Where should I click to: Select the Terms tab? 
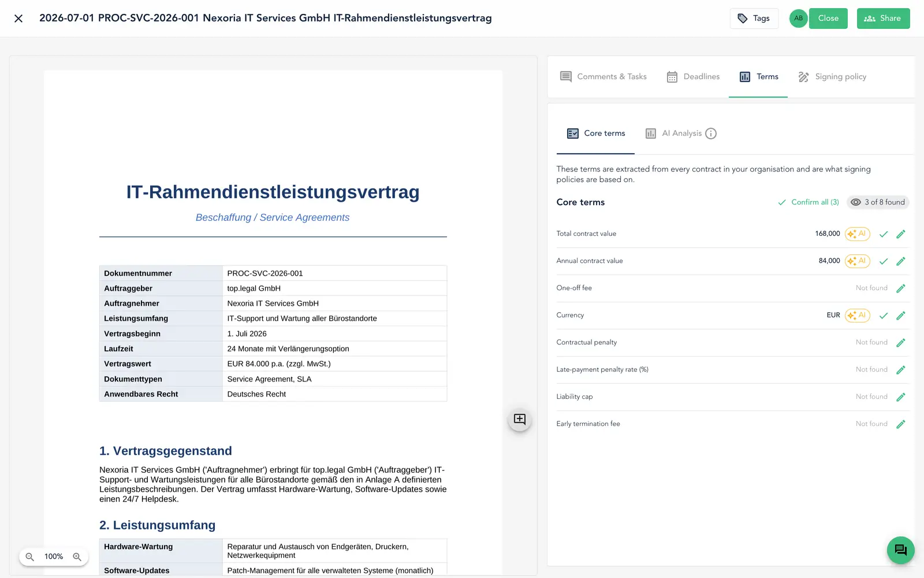[x=758, y=76]
